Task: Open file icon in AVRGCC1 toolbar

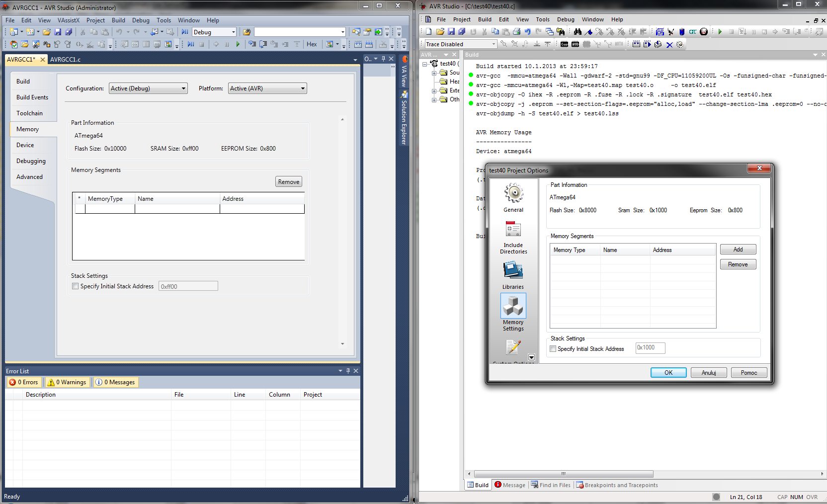Action: 47,32
